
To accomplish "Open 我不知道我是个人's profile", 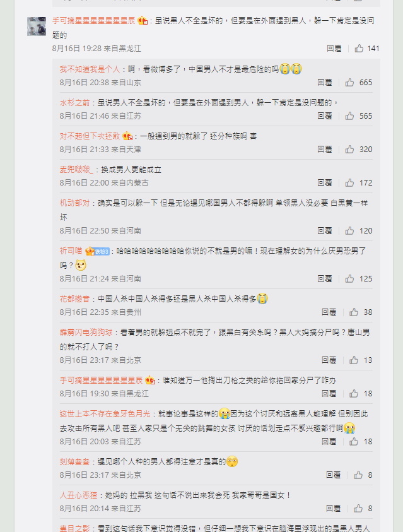I will coord(90,69).
